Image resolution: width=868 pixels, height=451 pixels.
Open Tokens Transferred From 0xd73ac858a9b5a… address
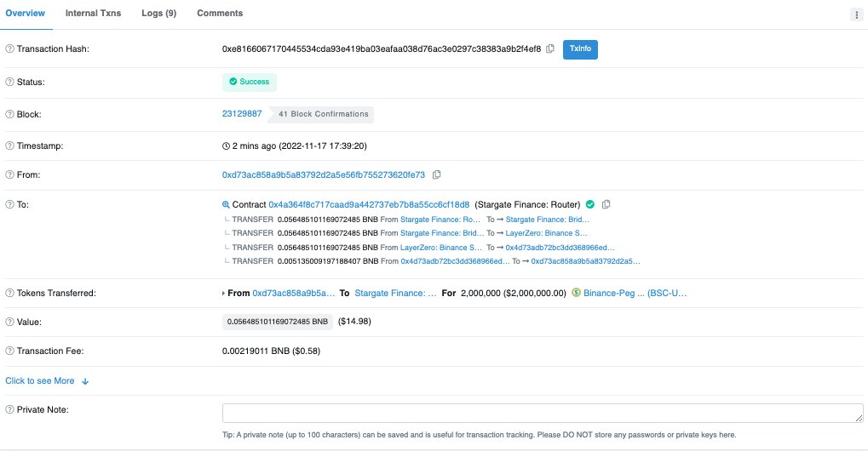(x=293, y=293)
